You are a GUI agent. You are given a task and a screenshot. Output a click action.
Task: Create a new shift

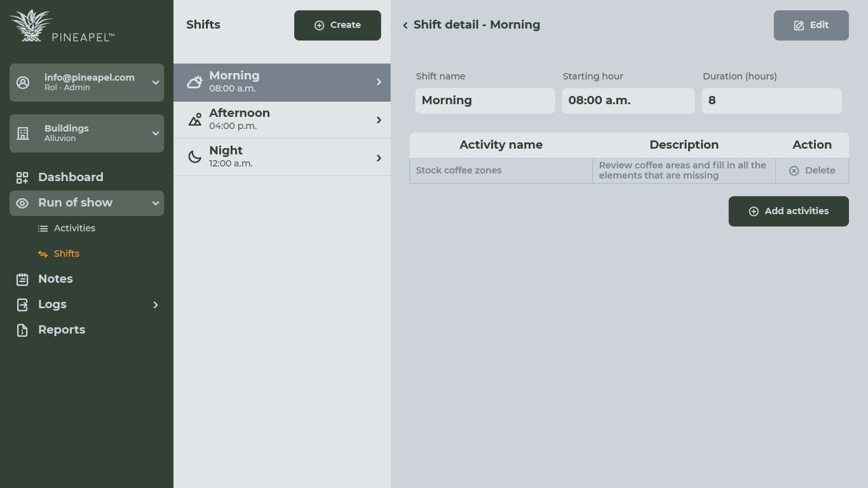[337, 25]
